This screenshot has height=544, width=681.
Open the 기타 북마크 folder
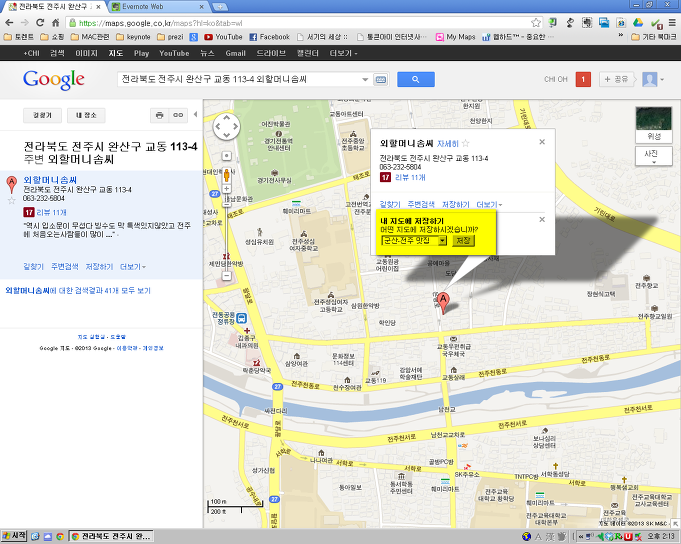(x=654, y=37)
